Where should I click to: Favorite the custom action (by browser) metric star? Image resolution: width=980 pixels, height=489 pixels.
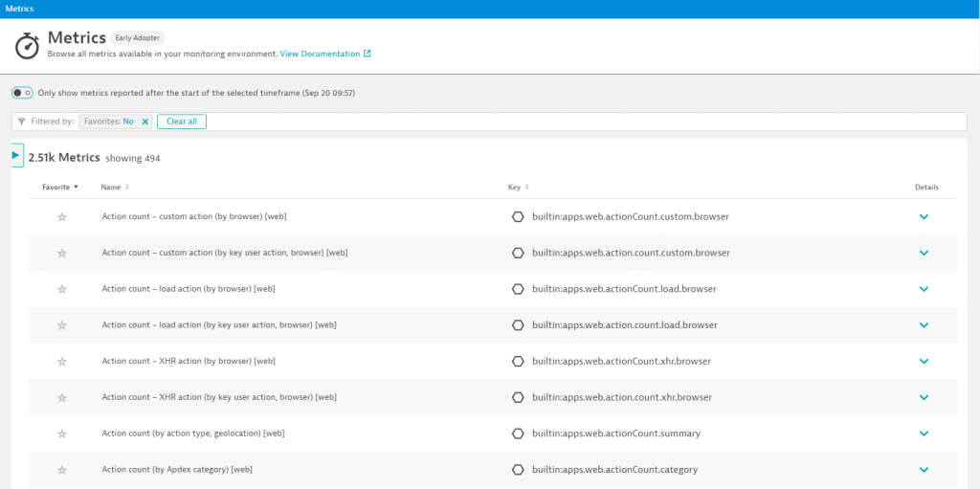[62, 217]
